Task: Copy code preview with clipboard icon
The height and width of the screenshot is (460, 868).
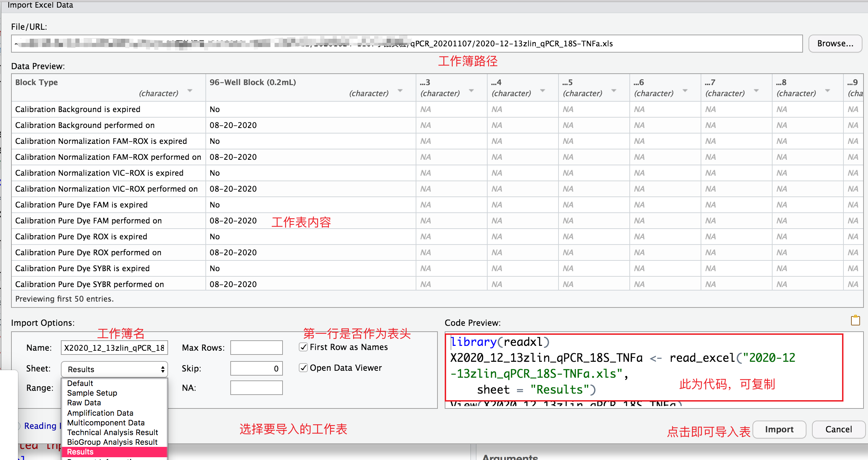Action: (855, 320)
